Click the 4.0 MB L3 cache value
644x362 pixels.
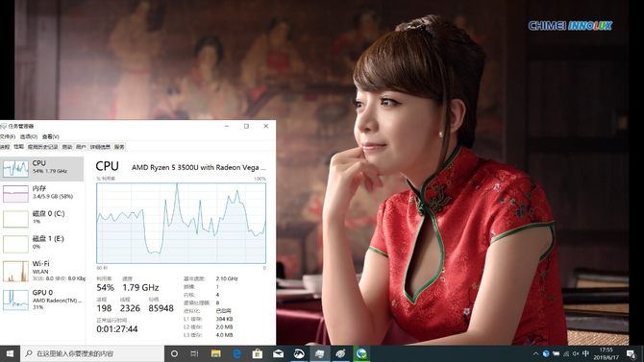[x=224, y=335]
